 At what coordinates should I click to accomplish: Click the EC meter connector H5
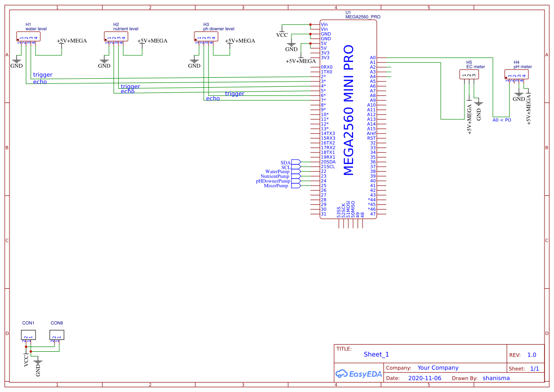pyautogui.click(x=470, y=74)
